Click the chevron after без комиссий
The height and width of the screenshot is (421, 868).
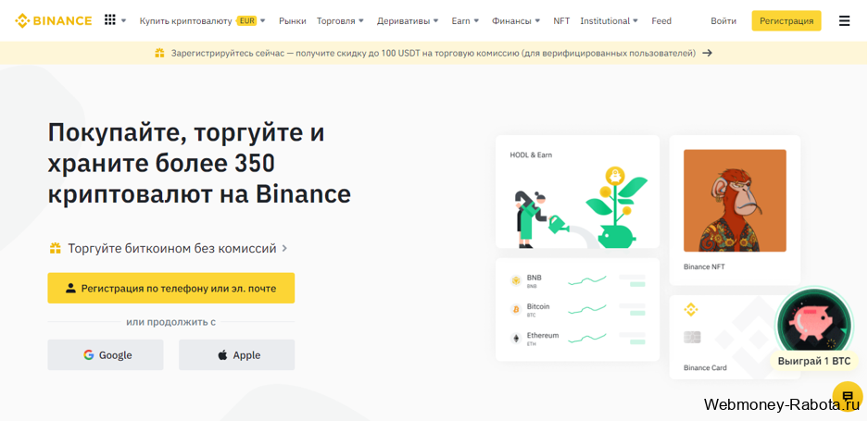pos(284,248)
